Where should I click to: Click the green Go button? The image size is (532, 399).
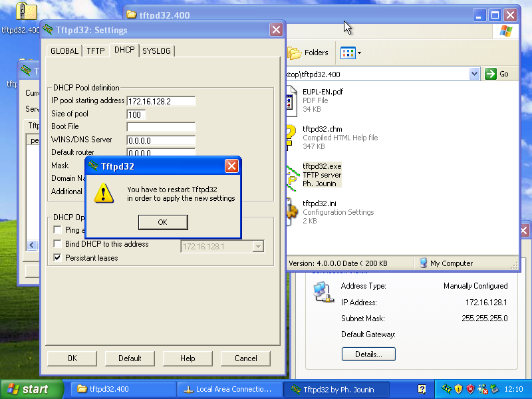pyautogui.click(x=497, y=74)
